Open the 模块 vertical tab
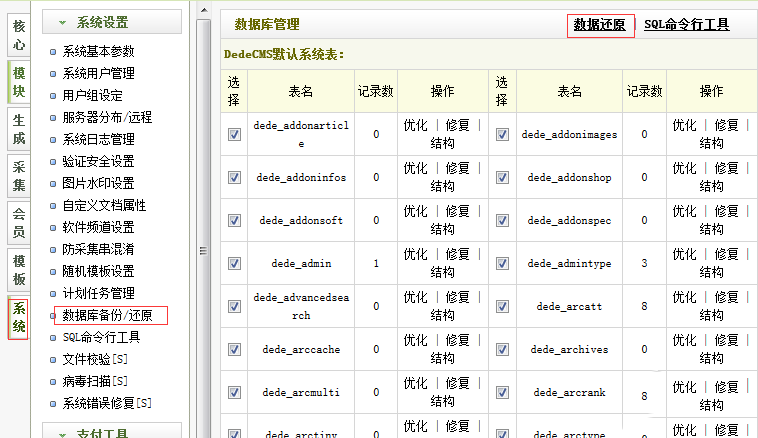The image size is (758, 438). coord(19,83)
